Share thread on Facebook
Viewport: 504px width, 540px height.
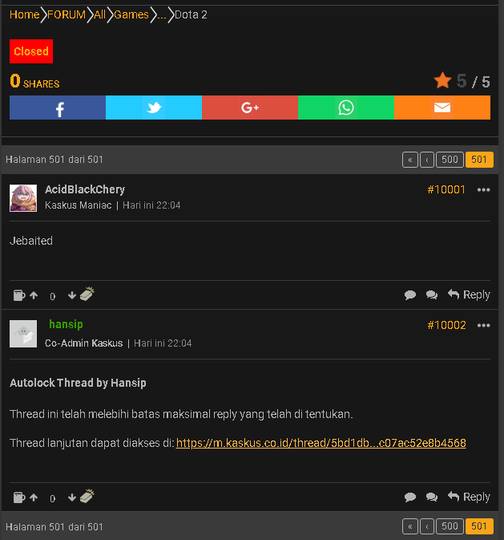[58, 108]
